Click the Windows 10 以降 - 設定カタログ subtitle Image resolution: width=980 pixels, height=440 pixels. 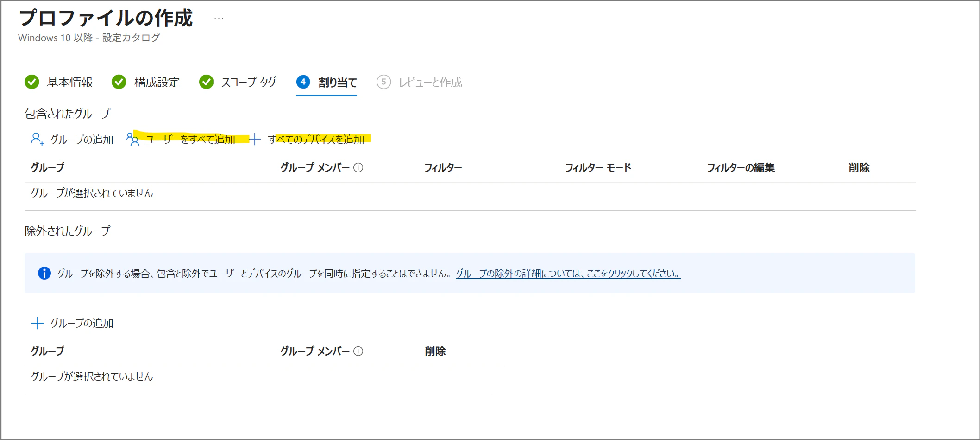89,38
